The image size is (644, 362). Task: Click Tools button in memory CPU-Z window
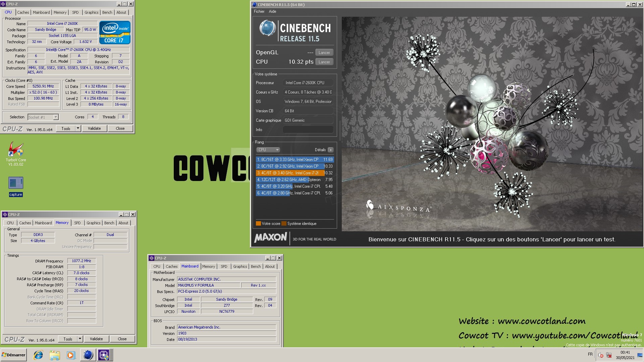[x=68, y=339]
